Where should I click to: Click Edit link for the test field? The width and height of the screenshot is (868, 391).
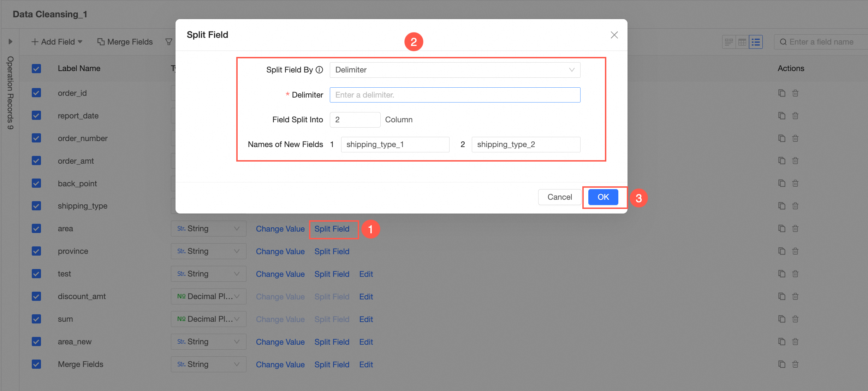click(x=366, y=274)
